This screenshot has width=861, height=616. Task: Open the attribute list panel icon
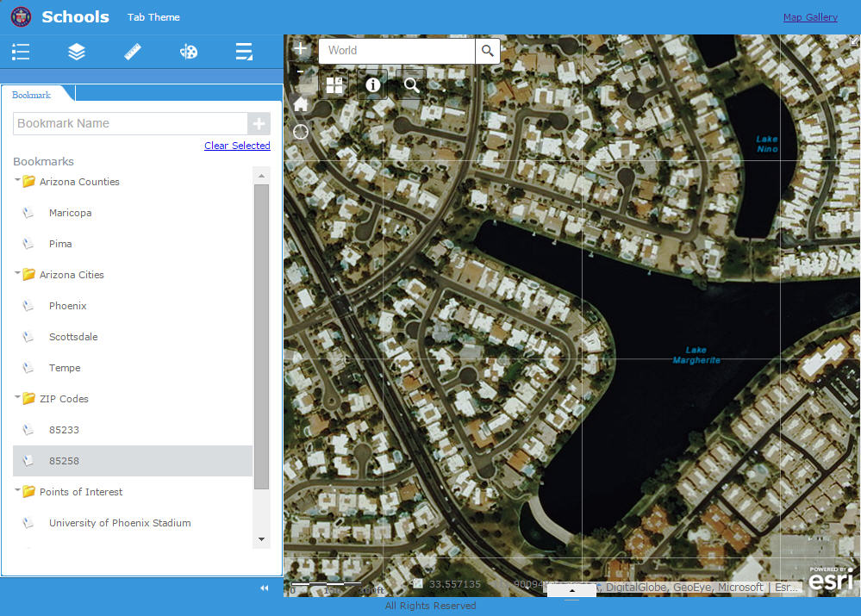tap(244, 52)
